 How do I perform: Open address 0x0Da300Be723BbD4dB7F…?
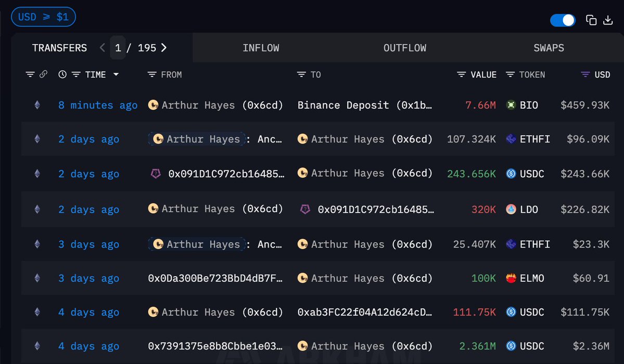(215, 278)
